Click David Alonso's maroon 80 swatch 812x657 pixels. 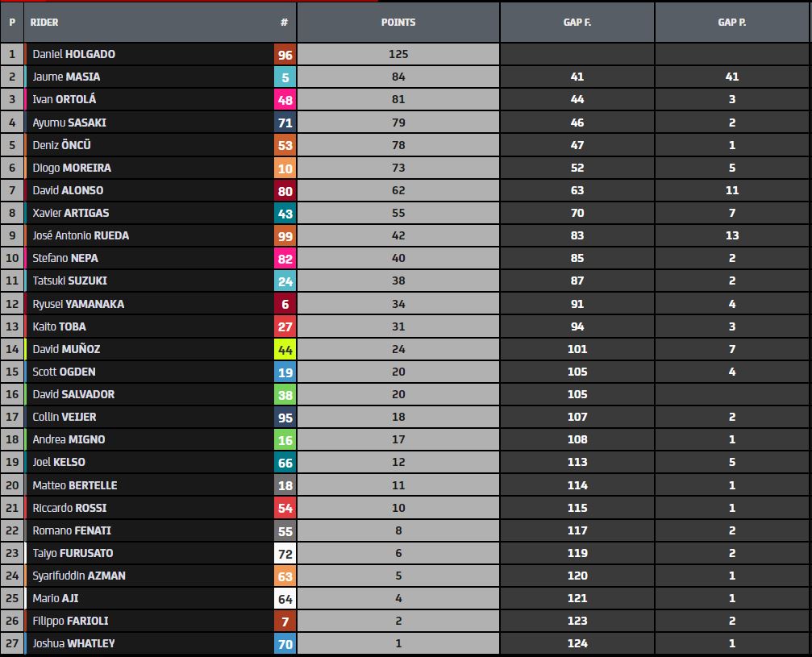coord(285,191)
